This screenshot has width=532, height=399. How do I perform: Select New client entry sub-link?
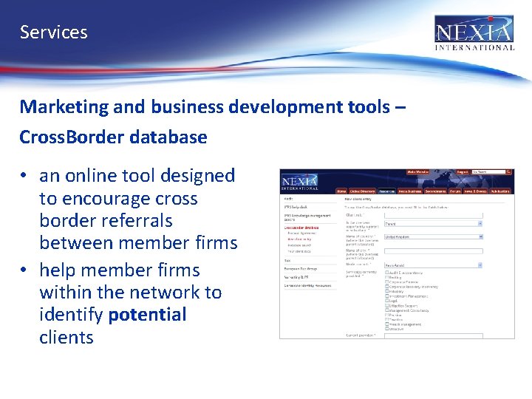(299, 239)
